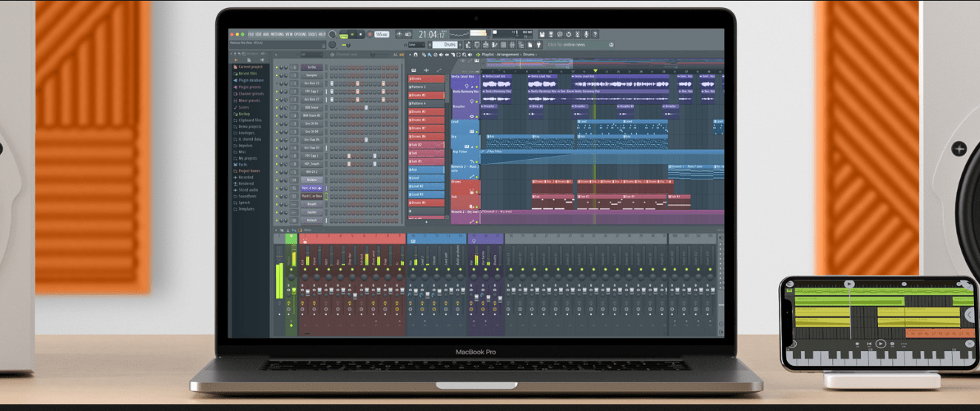Screen dimensions: 980x411
Task: Open the EDIT menu
Action: click(258, 34)
